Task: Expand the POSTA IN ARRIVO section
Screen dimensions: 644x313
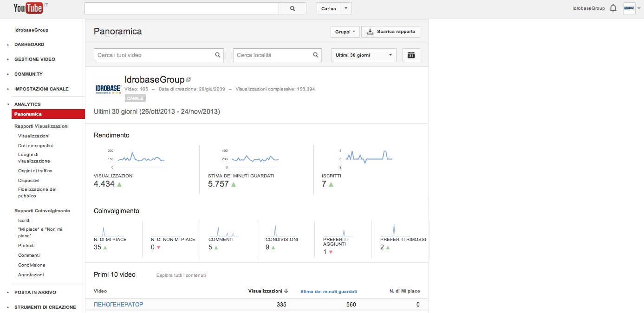Action: 35,293
